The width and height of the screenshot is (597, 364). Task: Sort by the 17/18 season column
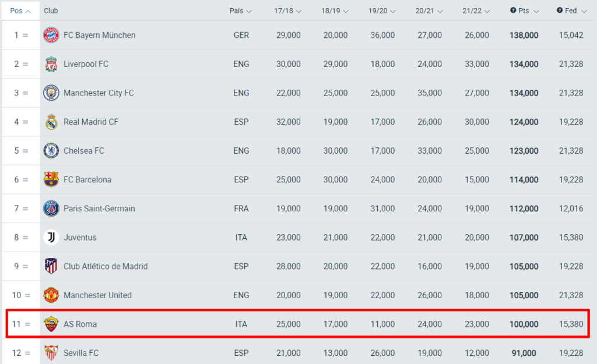coord(288,10)
